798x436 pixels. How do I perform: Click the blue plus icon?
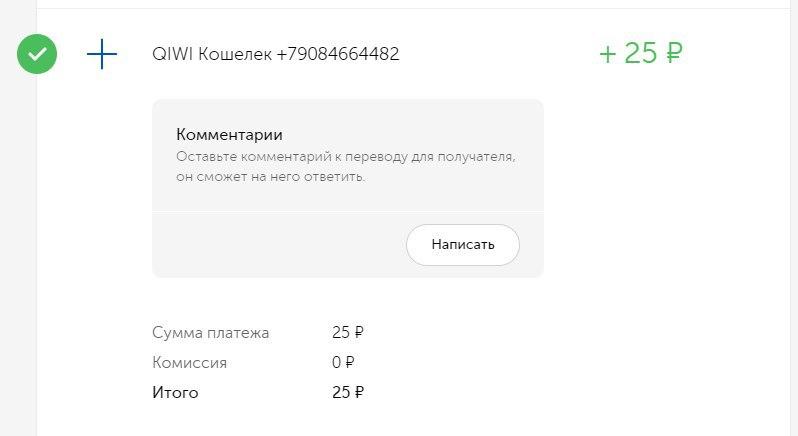coord(102,54)
